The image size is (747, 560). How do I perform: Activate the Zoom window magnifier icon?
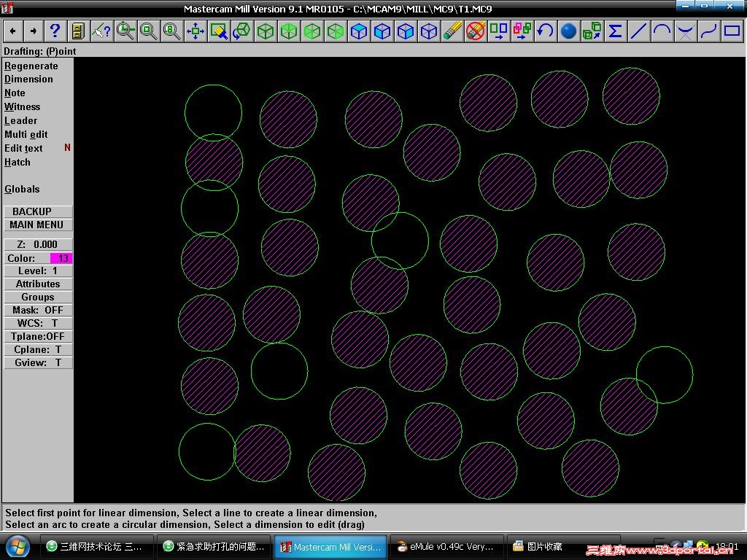coord(125,31)
